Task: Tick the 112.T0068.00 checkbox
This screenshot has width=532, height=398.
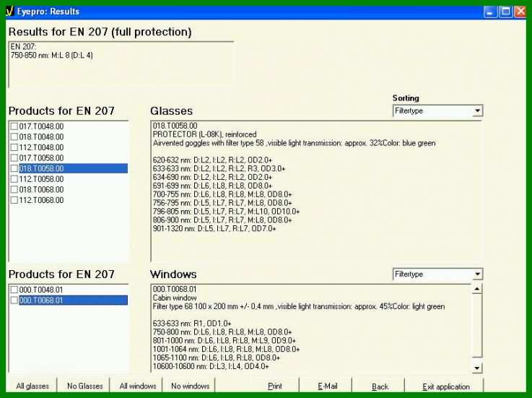Action: click(14, 200)
